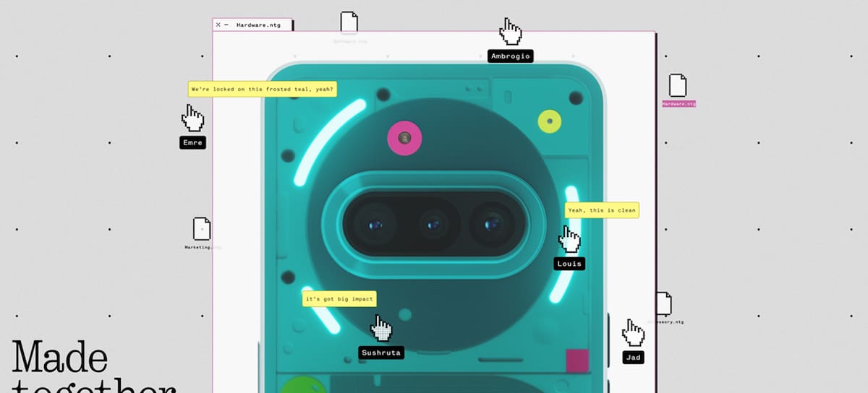Click the pink circle on the phone

pos(404,137)
